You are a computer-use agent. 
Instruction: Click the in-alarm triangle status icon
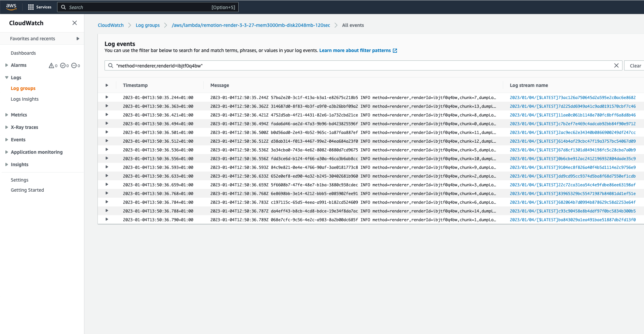click(51, 65)
